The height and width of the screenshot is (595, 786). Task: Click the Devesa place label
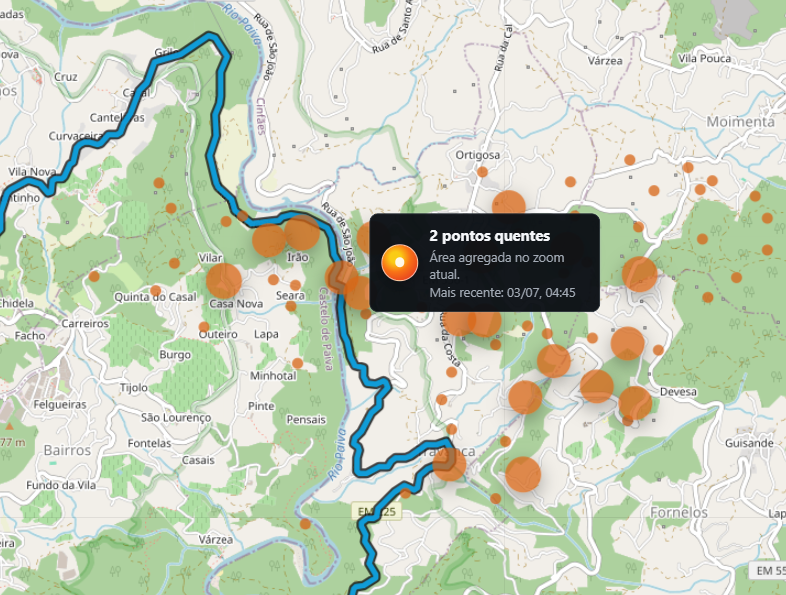(678, 391)
